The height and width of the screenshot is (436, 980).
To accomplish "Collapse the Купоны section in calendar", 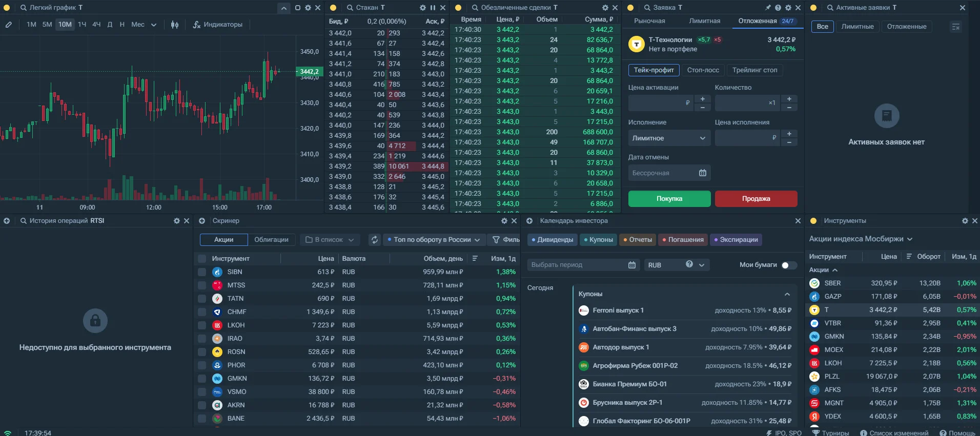I will pyautogui.click(x=787, y=294).
